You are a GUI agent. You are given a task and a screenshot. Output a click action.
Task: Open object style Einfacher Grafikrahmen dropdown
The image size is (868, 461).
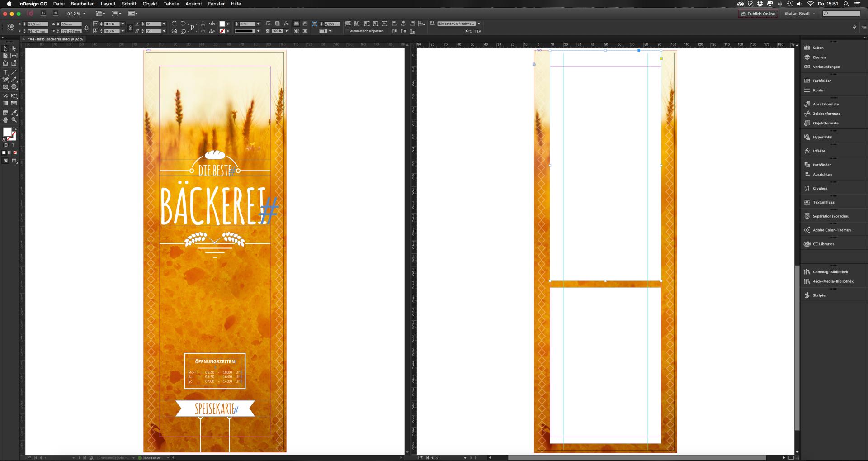(x=479, y=24)
